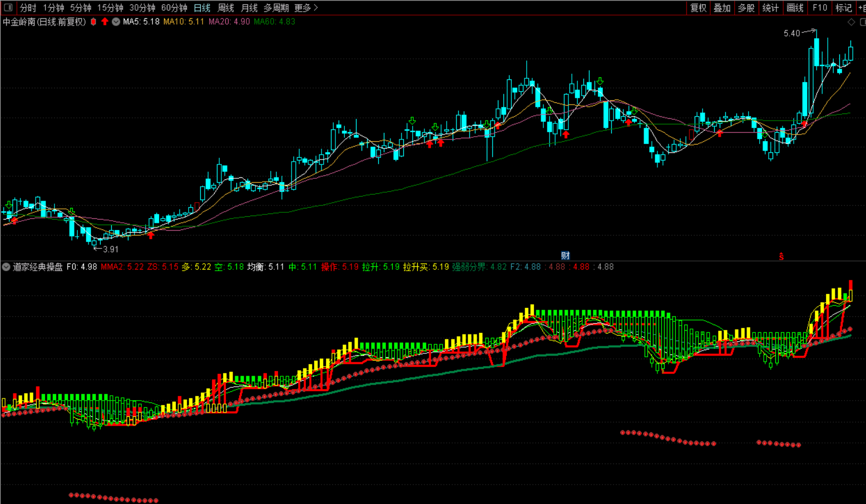This screenshot has width=866, height=504.
Task: Click the 叠加 overlay button
Action: (722, 8)
